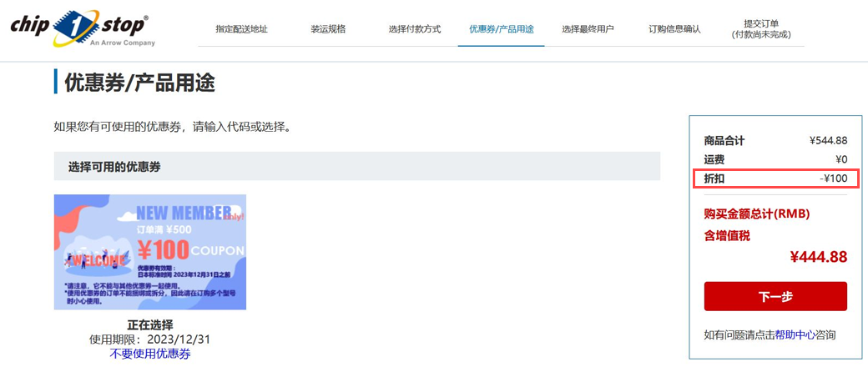Jump to the 选择最终用户 step
Viewport: 868px width, 372px height.
click(x=588, y=29)
